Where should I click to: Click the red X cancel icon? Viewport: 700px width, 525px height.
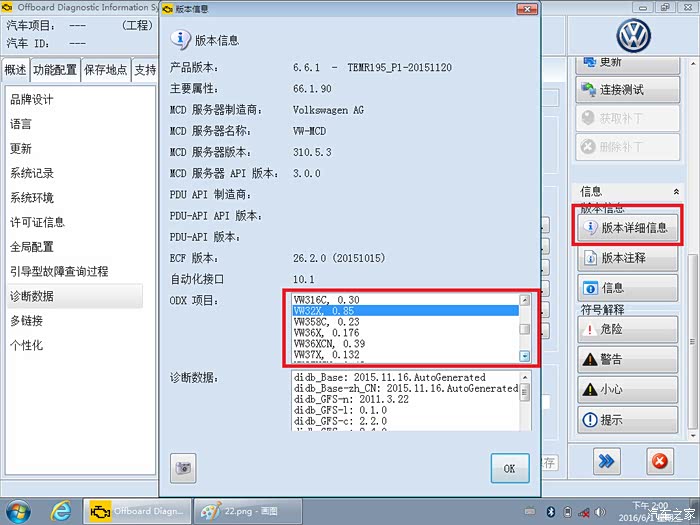660,461
